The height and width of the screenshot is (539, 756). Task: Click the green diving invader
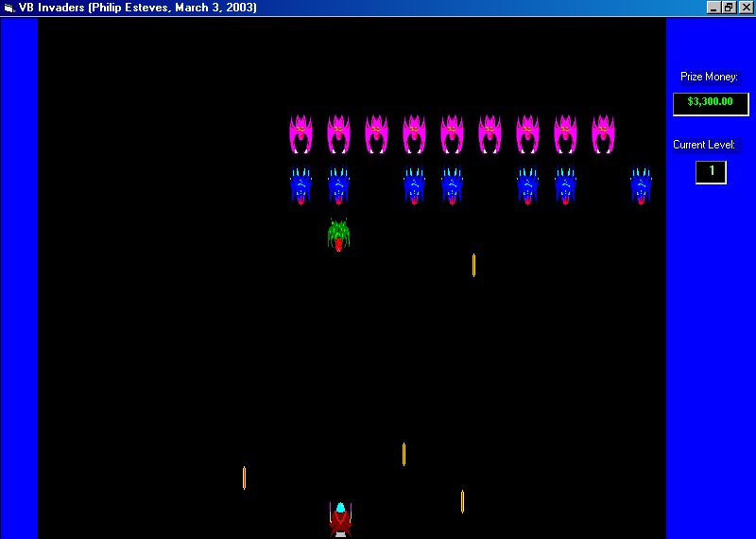[x=338, y=235]
